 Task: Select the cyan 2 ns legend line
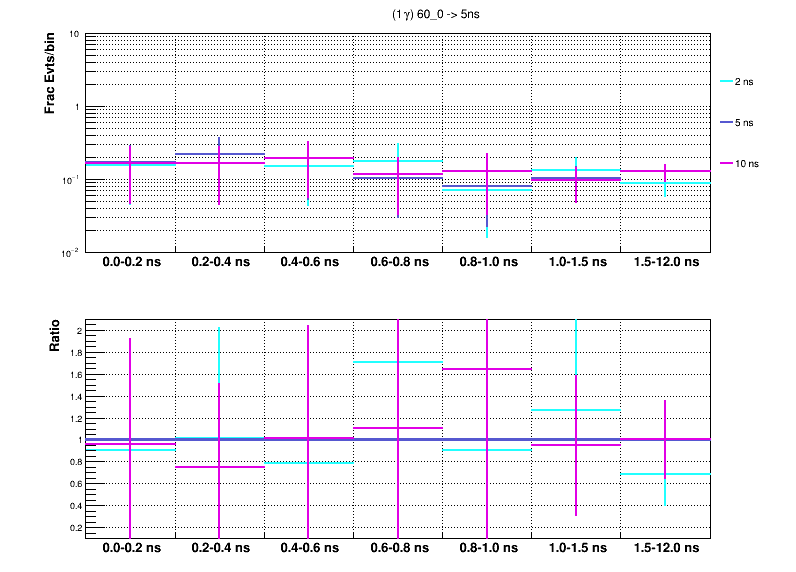point(728,82)
